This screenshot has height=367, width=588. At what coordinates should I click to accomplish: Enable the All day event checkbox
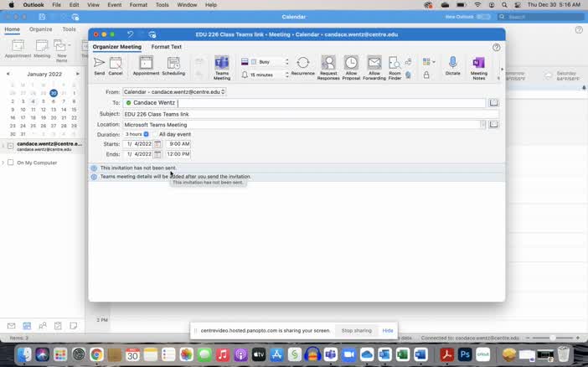click(155, 134)
